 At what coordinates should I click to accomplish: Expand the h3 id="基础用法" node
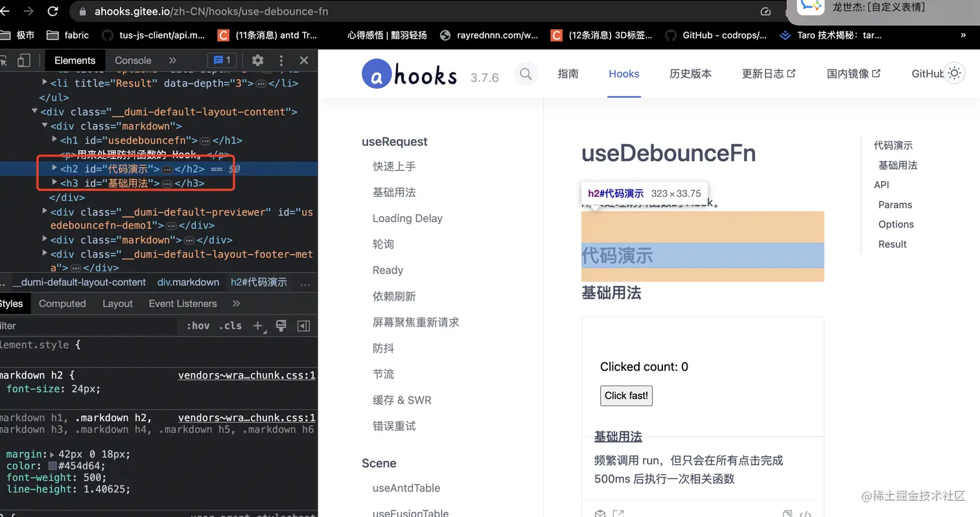(55, 183)
